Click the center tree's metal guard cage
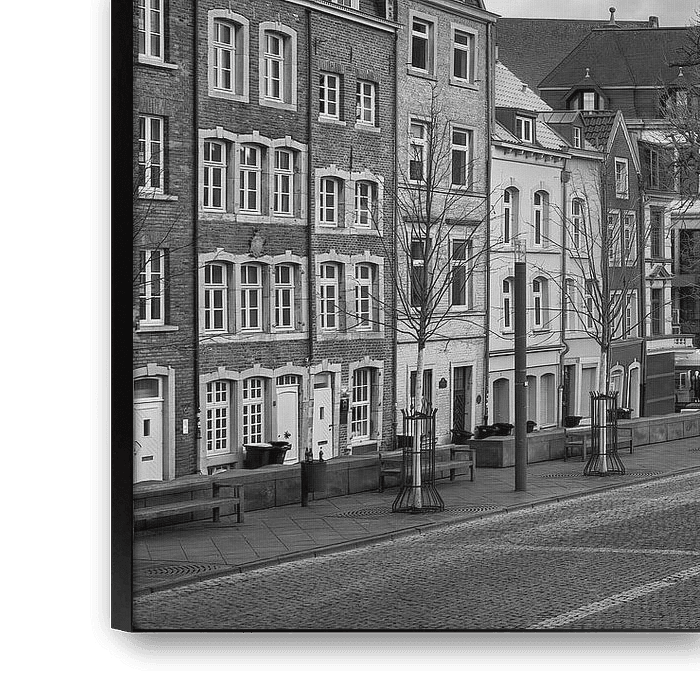 coord(417,462)
